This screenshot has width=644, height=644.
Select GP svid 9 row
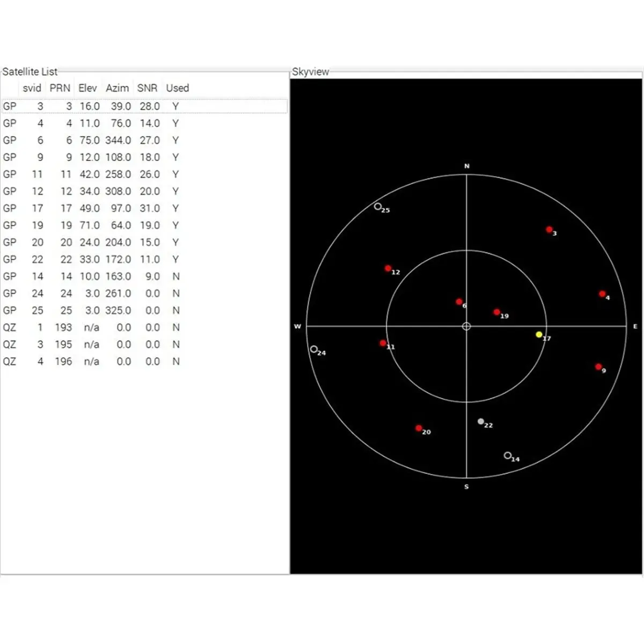pos(144,157)
